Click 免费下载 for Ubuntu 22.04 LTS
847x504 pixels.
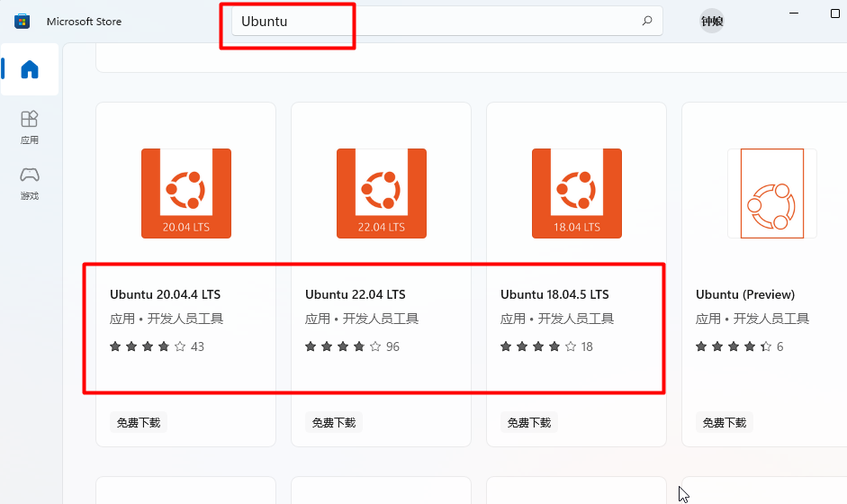tap(334, 422)
